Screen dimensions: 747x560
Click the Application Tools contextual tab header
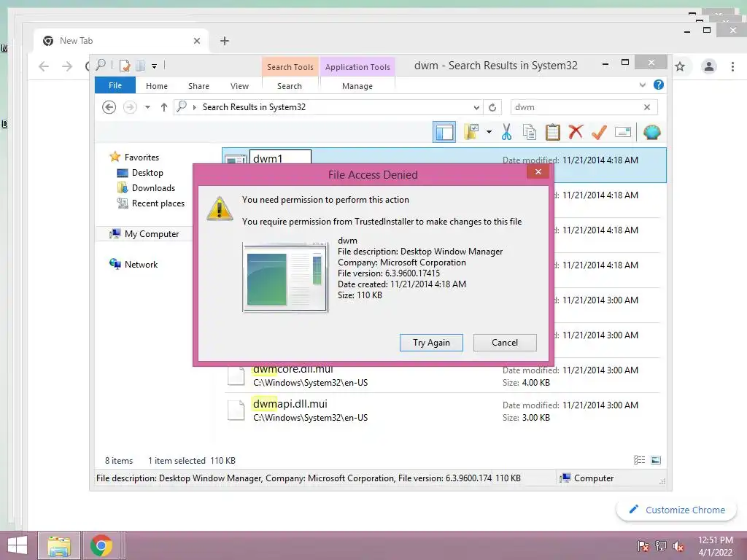pyautogui.click(x=357, y=66)
